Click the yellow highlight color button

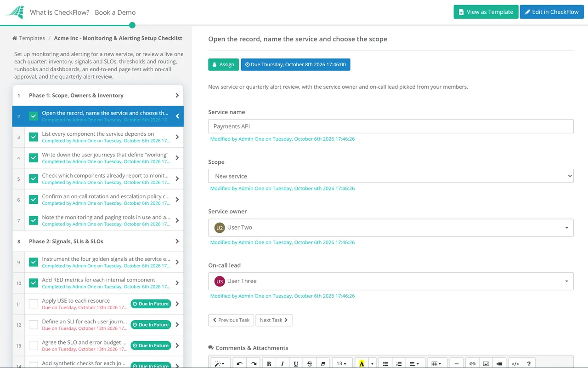pos(362,363)
